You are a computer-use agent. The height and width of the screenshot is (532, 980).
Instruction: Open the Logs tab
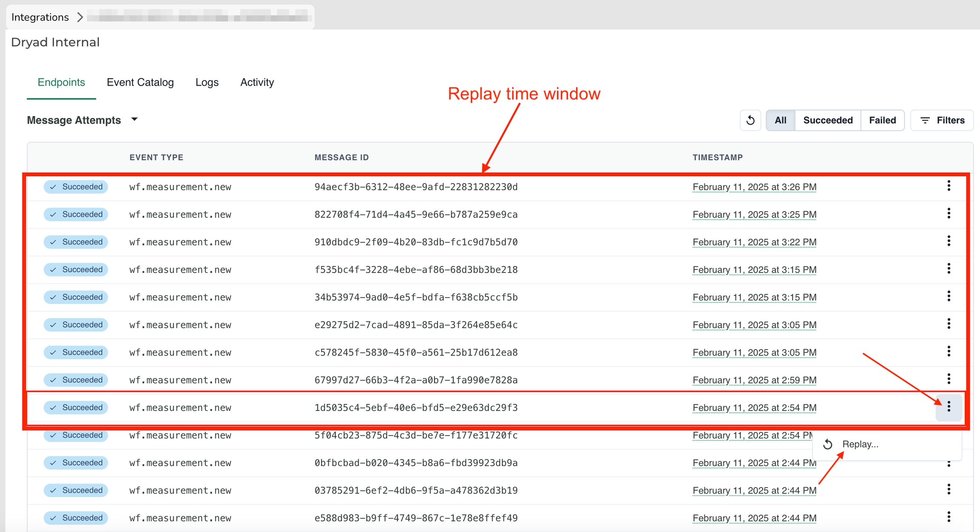[x=207, y=82]
